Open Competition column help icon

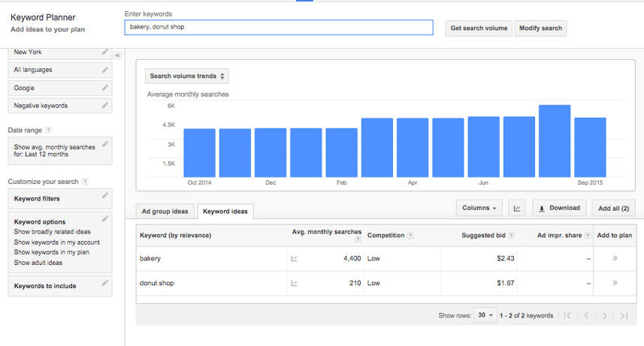[410, 236]
